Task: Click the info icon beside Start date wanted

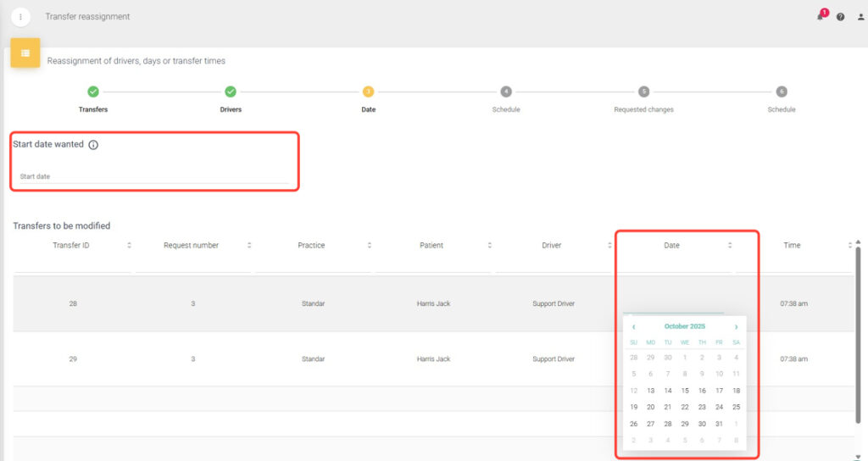Action: tap(93, 145)
